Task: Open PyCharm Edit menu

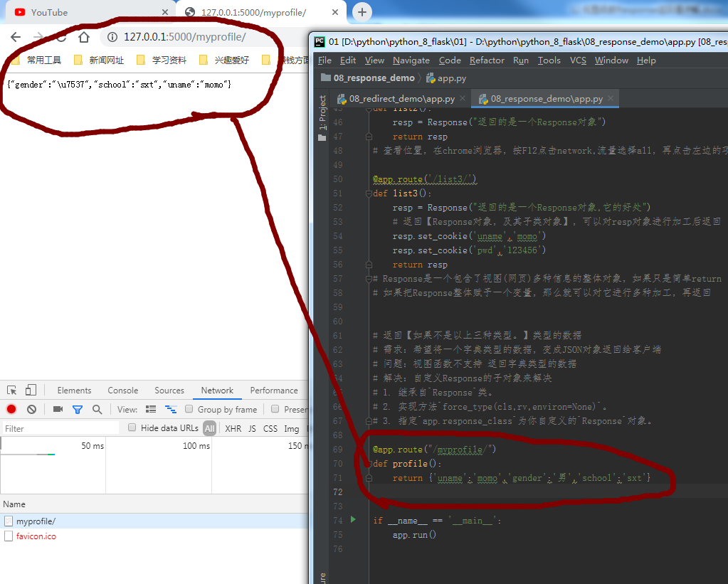Action: (x=348, y=60)
